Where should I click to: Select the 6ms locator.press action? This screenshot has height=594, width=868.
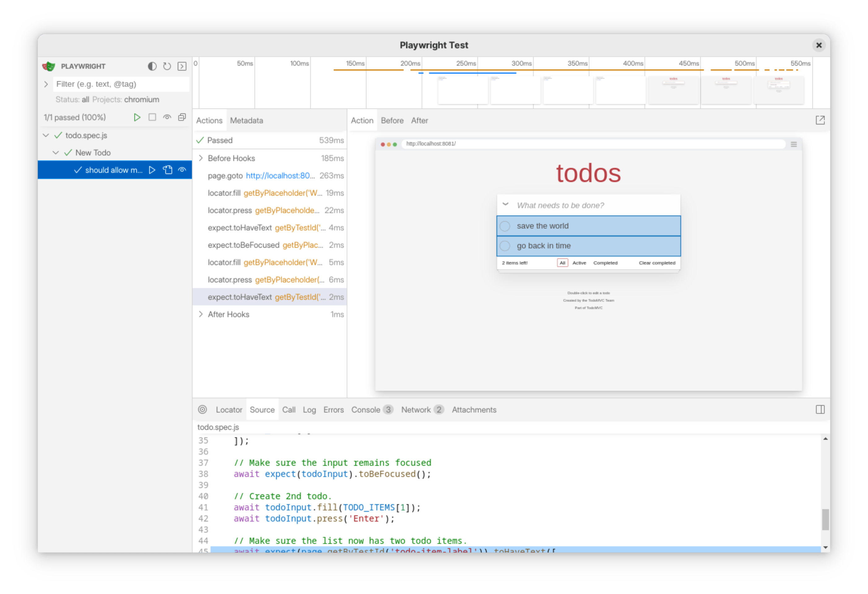tap(270, 280)
